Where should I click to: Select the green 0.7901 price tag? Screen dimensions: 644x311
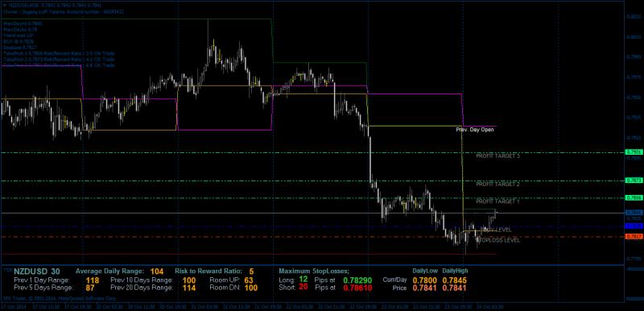click(634, 152)
